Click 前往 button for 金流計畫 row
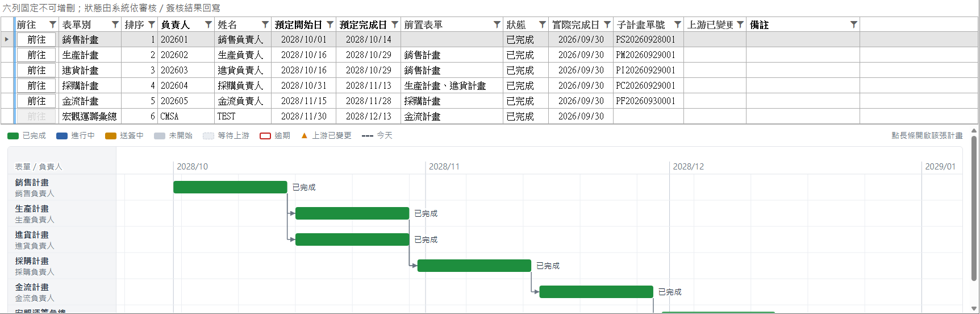 [x=36, y=101]
